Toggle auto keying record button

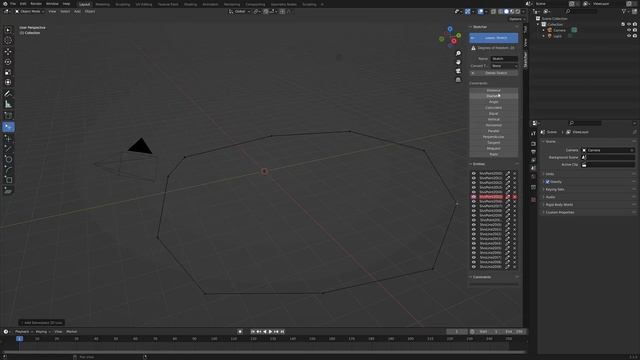pyautogui.click(x=240, y=332)
